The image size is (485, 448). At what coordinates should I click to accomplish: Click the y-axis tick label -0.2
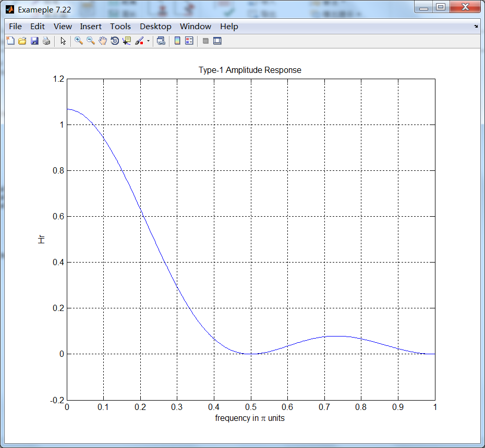coord(57,400)
